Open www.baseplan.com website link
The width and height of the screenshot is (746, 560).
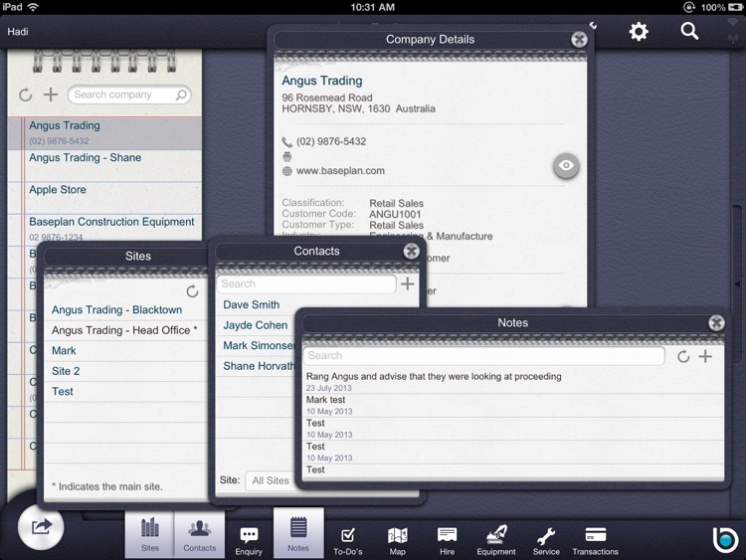tap(340, 171)
